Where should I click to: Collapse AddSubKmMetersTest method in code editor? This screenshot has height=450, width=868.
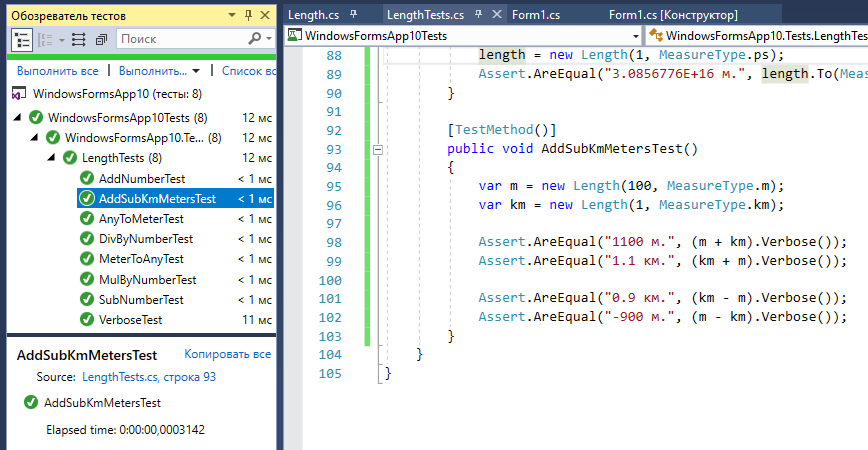point(377,150)
